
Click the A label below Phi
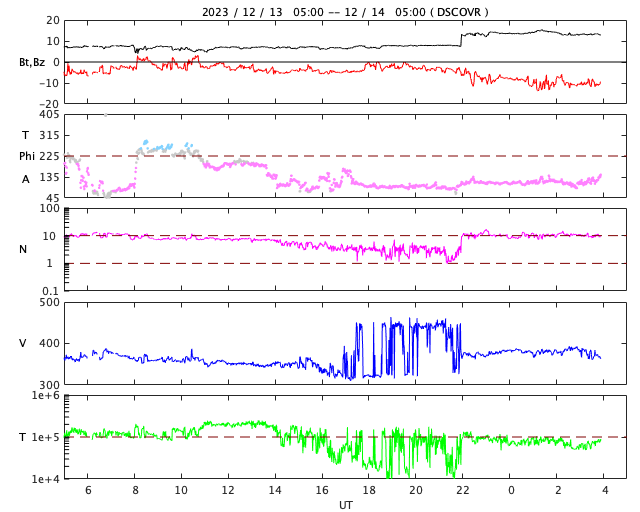click(x=26, y=179)
